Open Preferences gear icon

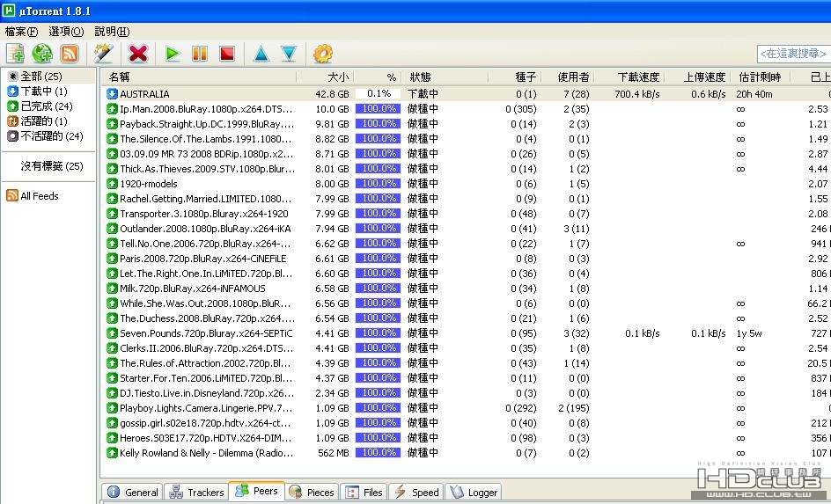click(323, 54)
